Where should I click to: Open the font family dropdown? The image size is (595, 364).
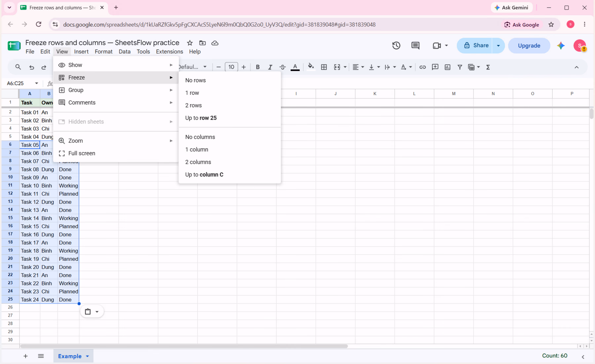(193, 67)
